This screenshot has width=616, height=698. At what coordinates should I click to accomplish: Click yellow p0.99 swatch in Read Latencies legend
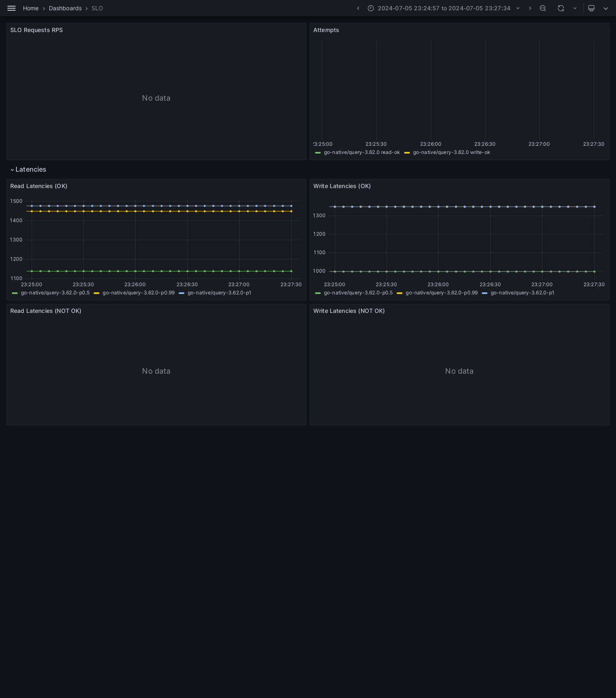click(x=97, y=293)
